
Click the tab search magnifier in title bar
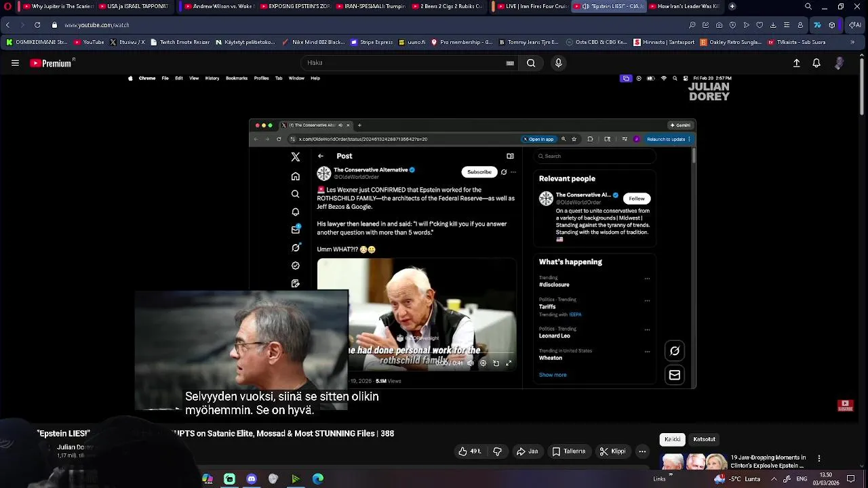[x=808, y=6]
